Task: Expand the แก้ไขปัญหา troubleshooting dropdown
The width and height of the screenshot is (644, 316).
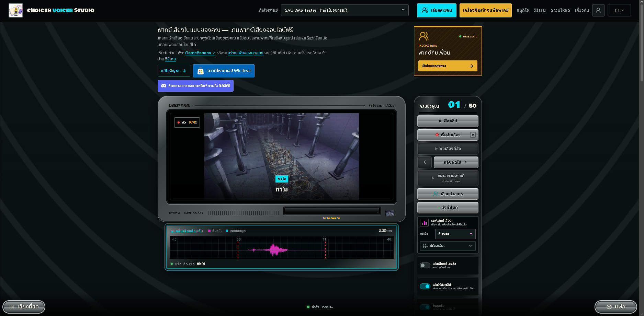Action: click(x=174, y=71)
